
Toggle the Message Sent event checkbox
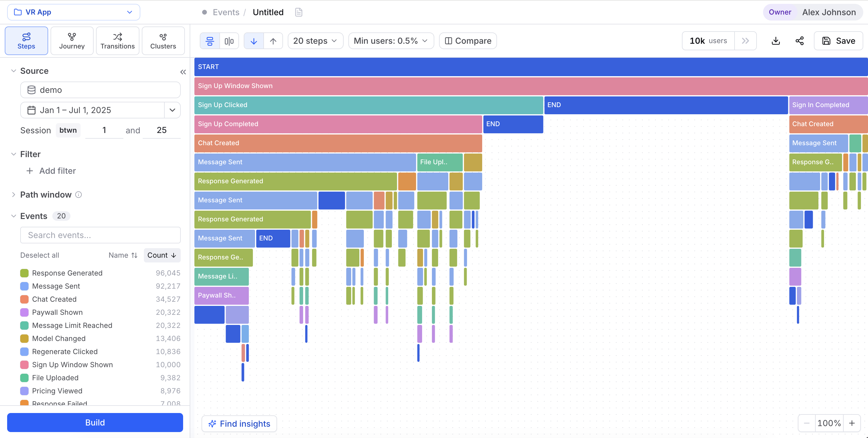point(24,286)
